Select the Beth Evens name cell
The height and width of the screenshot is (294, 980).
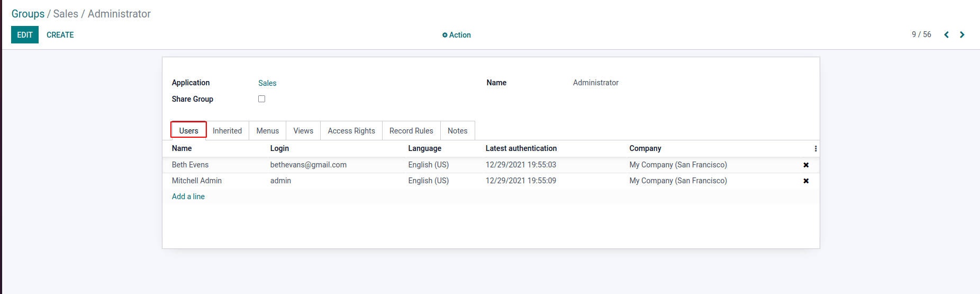click(190, 165)
